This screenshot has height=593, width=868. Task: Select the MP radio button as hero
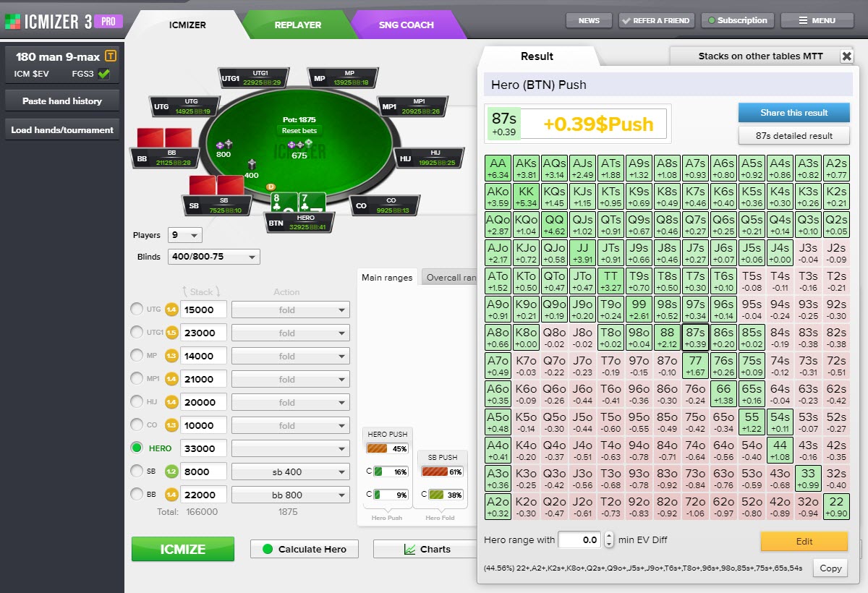(136, 356)
